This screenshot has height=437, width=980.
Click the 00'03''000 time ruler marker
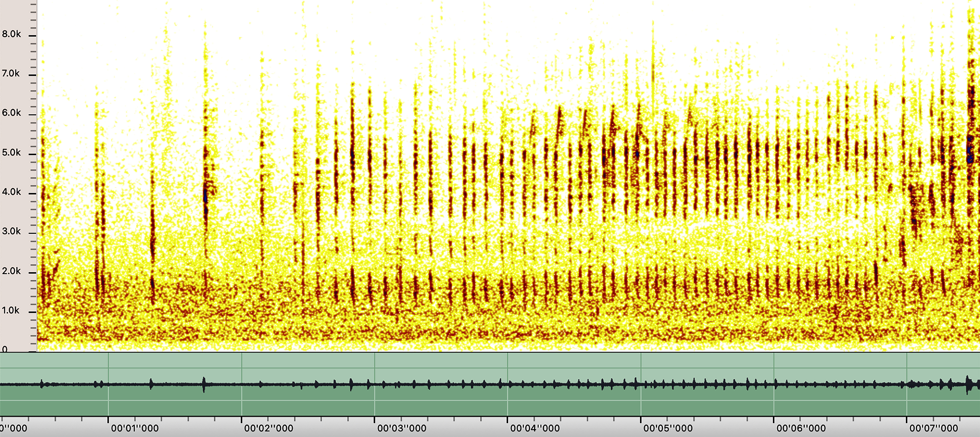[x=401, y=428]
